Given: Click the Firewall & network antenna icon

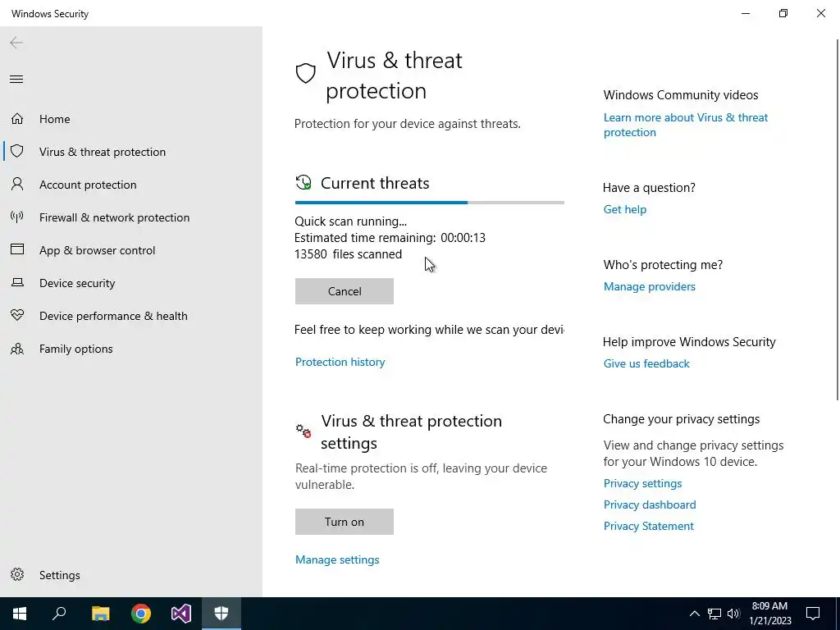Looking at the screenshot, I should point(17,217).
